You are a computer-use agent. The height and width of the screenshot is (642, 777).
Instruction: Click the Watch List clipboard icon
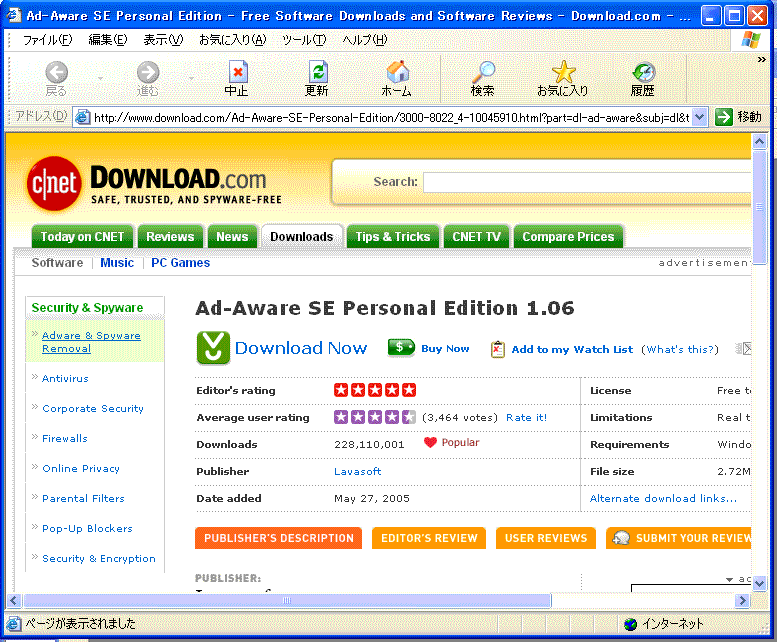(498, 349)
